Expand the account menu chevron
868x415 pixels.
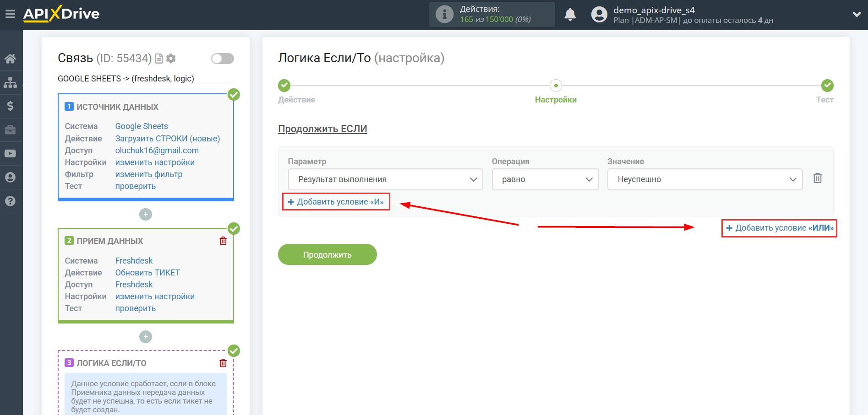(x=857, y=14)
